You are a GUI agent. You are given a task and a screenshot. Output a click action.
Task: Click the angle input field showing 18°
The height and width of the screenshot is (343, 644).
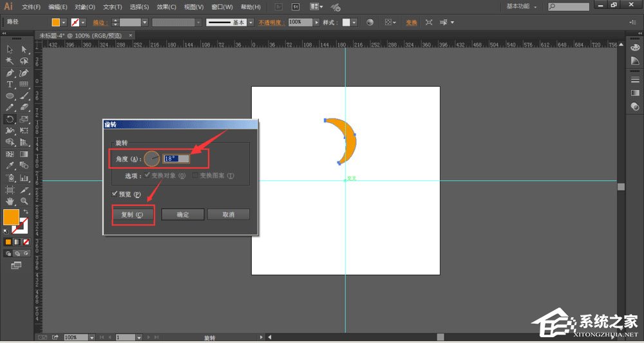tap(176, 158)
